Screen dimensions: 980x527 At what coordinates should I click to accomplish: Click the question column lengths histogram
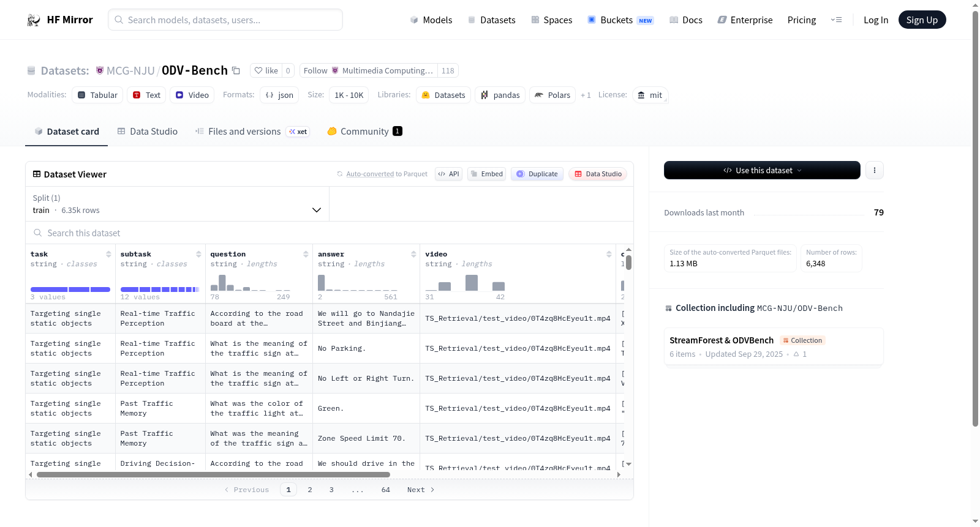(250, 283)
